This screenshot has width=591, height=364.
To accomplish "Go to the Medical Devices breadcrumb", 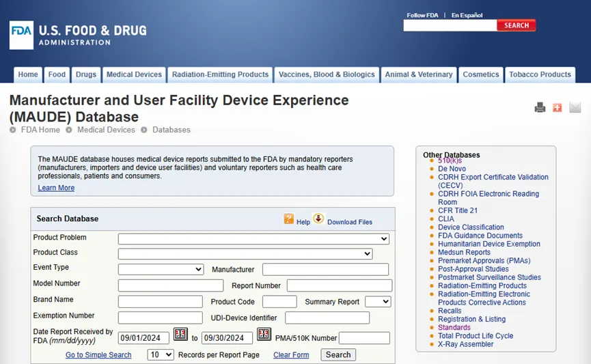I will coord(106,130).
